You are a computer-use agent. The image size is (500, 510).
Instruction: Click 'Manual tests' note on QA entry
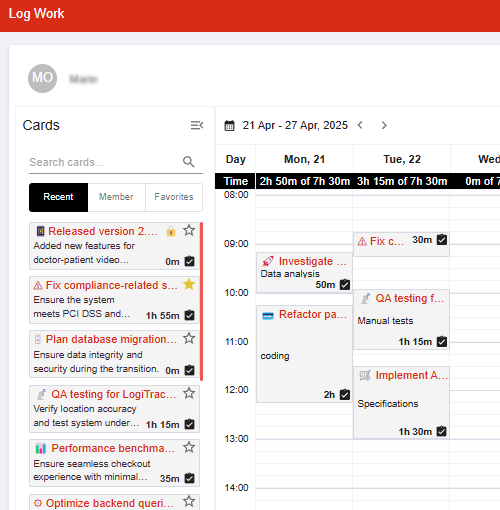point(385,321)
